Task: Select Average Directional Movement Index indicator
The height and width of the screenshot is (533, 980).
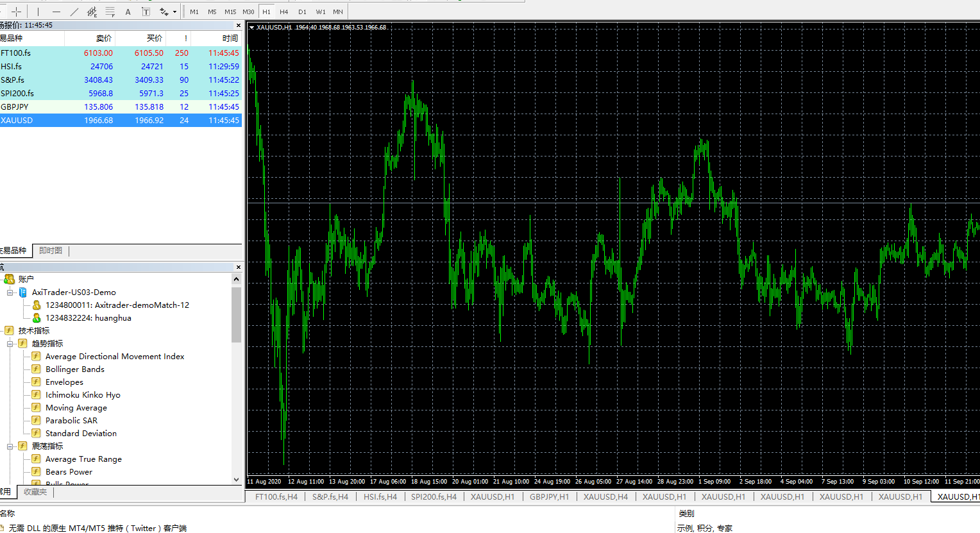Action: point(115,357)
